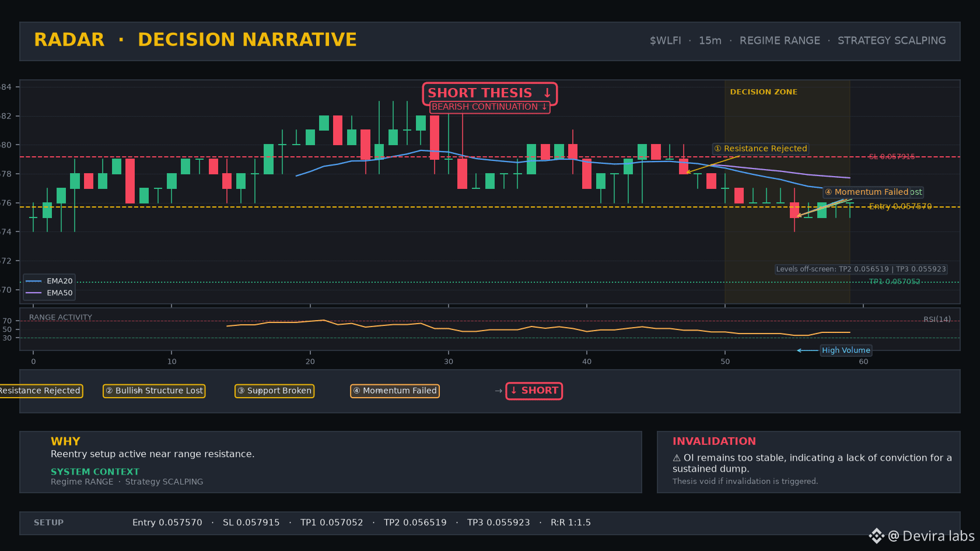Image resolution: width=980 pixels, height=551 pixels.
Task: Click TP1 0.057052 in the setup bar
Action: point(332,522)
